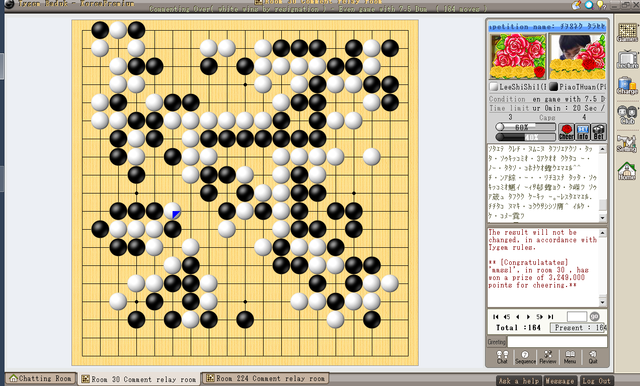Open the Club icon in the sidebar

pyautogui.click(x=627, y=115)
